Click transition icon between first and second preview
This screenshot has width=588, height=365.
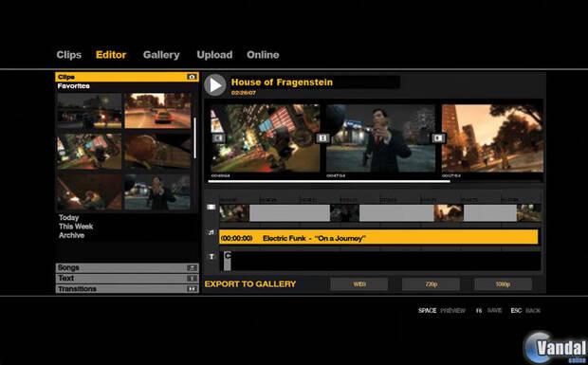point(322,138)
